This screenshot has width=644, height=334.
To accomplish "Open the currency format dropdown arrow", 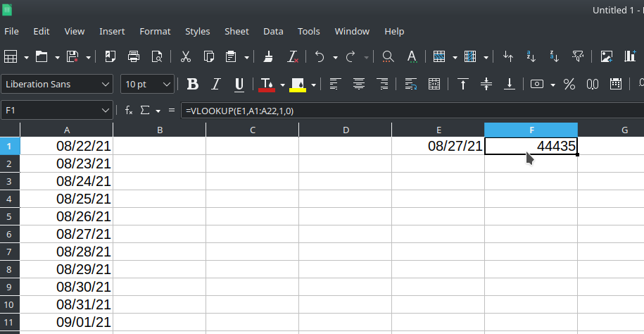I will 553,85.
